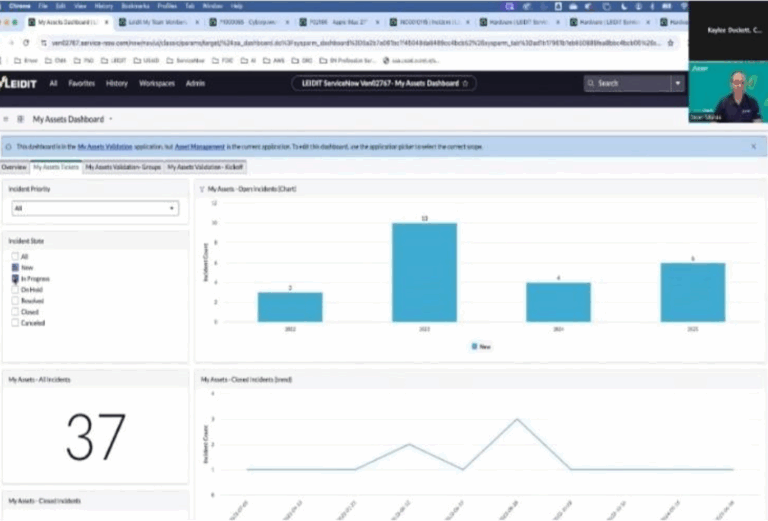Open the Workspaces menu in the header
Image resolution: width=768 pixels, height=521 pixels.
157,83
